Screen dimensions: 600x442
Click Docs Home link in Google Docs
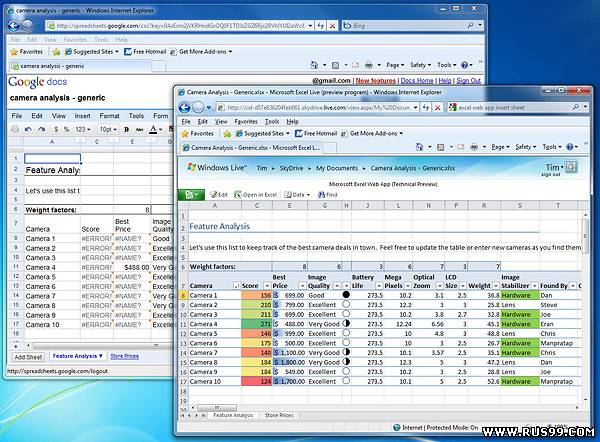click(x=417, y=81)
